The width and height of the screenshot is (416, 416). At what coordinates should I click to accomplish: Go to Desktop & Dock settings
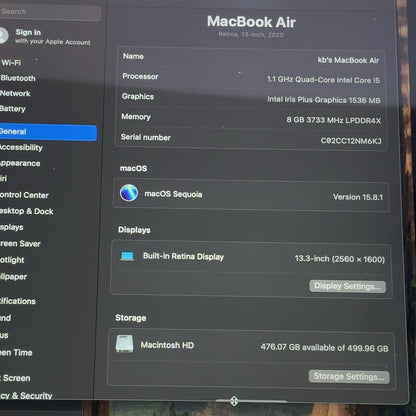26,211
